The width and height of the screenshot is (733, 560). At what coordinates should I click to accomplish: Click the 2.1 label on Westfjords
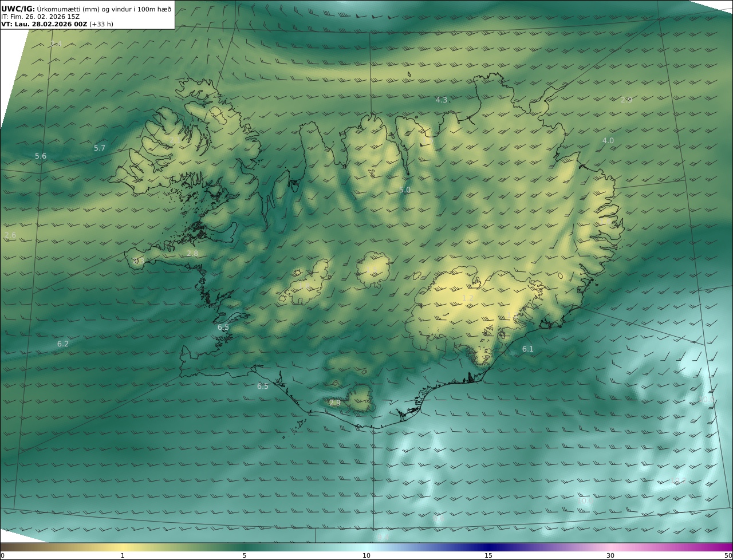click(x=175, y=140)
